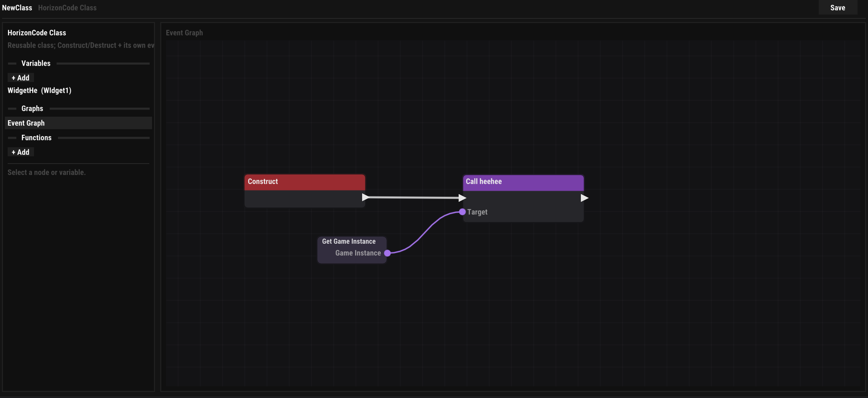Viewport: 868px width, 398px height.
Task: Open the Event Graph item
Action: point(78,123)
